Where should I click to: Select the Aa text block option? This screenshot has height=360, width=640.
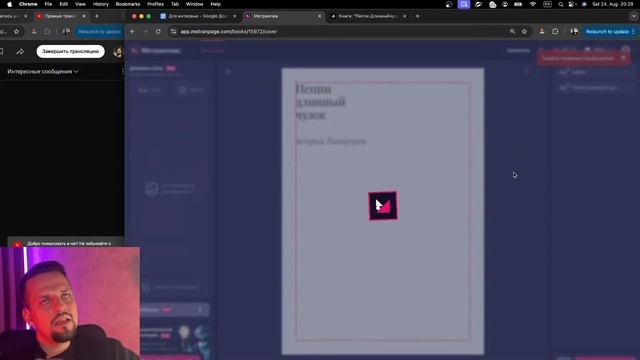149,89
